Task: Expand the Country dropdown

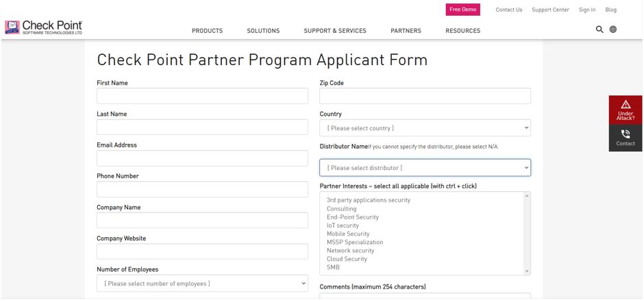Action: coord(425,128)
